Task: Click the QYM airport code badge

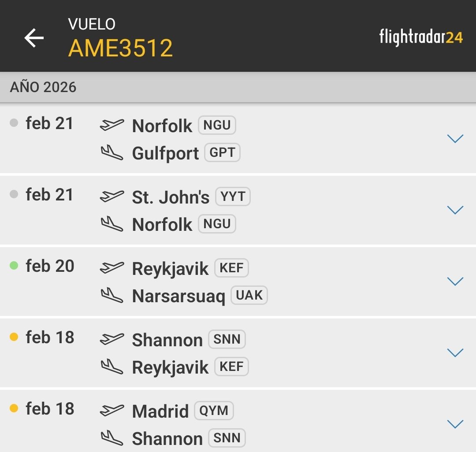Action: (x=214, y=411)
